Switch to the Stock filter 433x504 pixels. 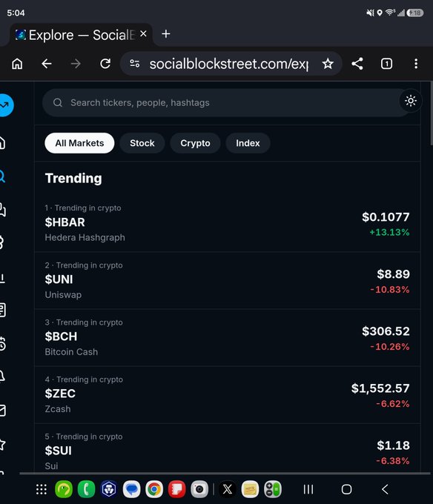pyautogui.click(x=142, y=143)
